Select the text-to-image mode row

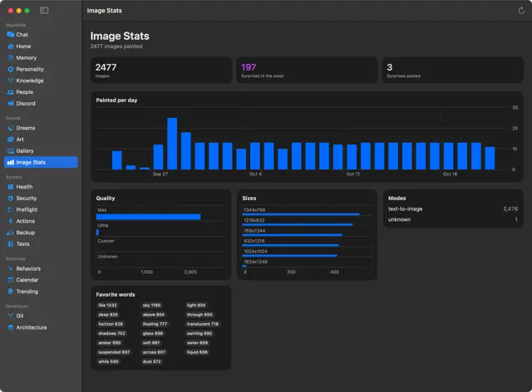pyautogui.click(x=453, y=209)
